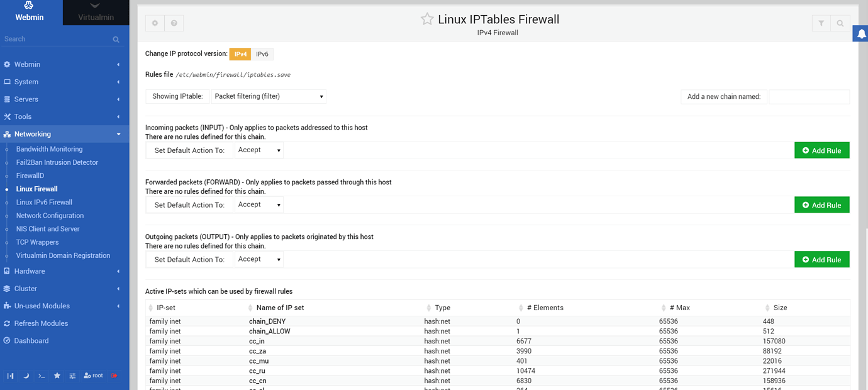868x390 pixels.
Task: Sort table by Name of IP set
Action: (280, 308)
